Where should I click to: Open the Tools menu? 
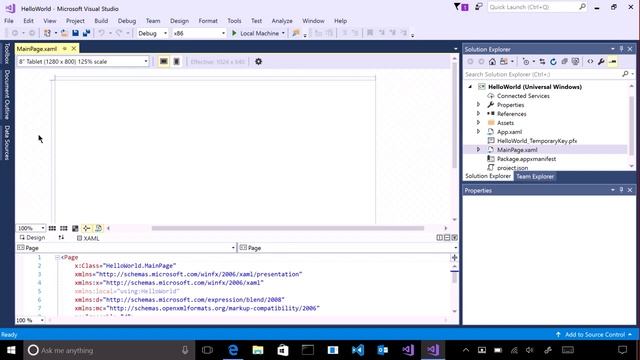tap(234, 21)
